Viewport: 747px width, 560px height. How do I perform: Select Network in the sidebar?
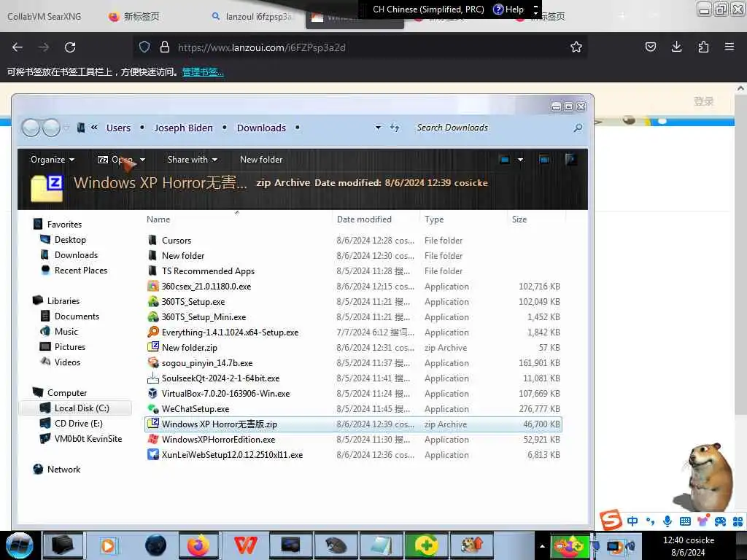(63, 470)
